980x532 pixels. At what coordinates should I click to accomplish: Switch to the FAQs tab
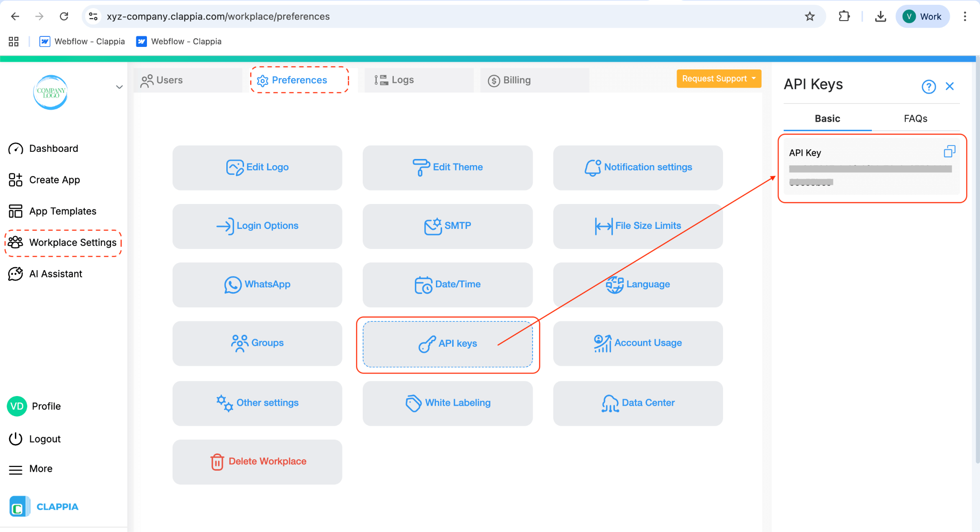[x=915, y=118]
